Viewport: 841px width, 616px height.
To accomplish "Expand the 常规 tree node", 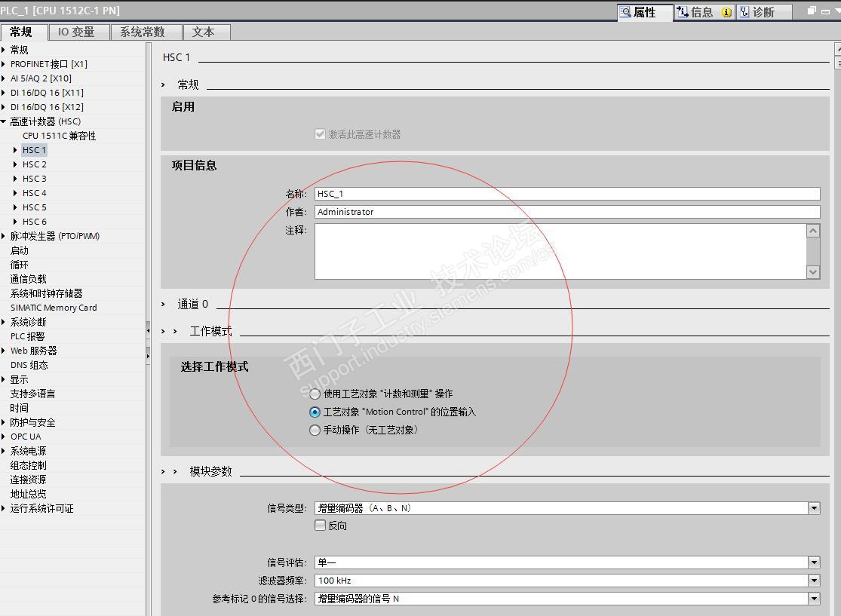I will click(3, 50).
